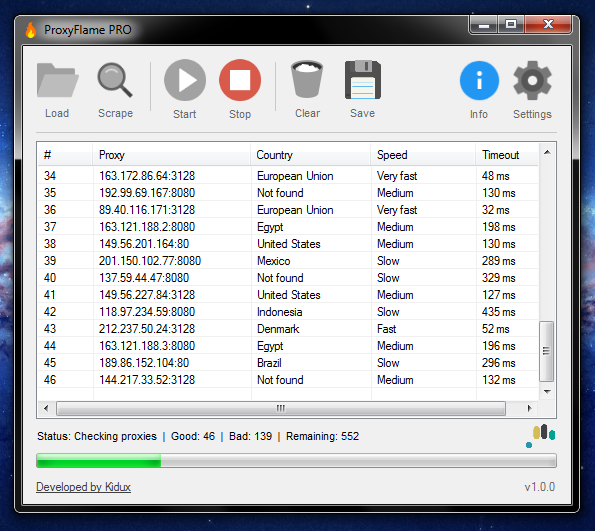Click the 'Status: Checking proxies' text
This screenshot has width=595, height=531.
[97, 436]
